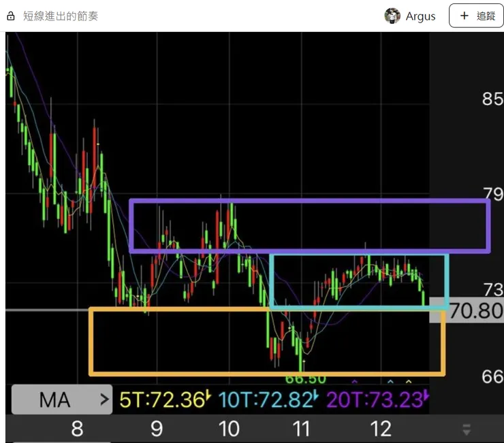Click the 66 price axis label
The height and width of the screenshot is (443, 504).
pyautogui.click(x=492, y=376)
